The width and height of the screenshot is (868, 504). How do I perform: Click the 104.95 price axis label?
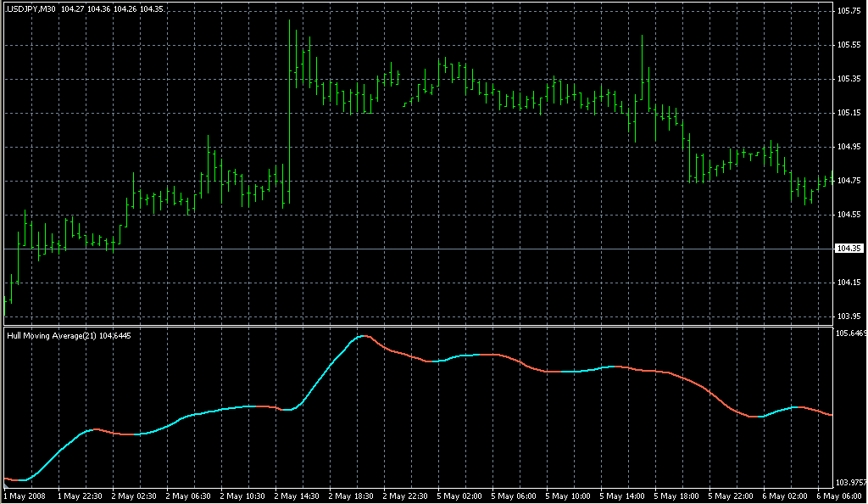[849, 147]
